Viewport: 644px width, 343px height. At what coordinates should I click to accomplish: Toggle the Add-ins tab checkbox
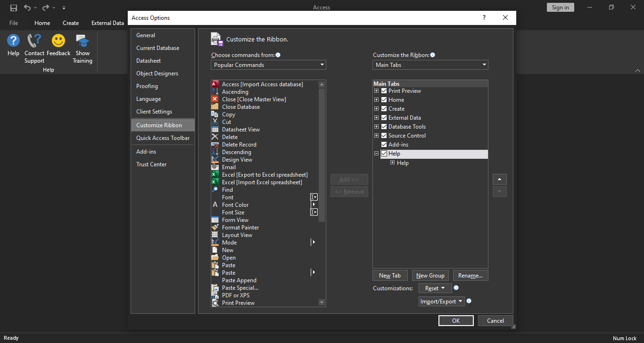pos(384,145)
